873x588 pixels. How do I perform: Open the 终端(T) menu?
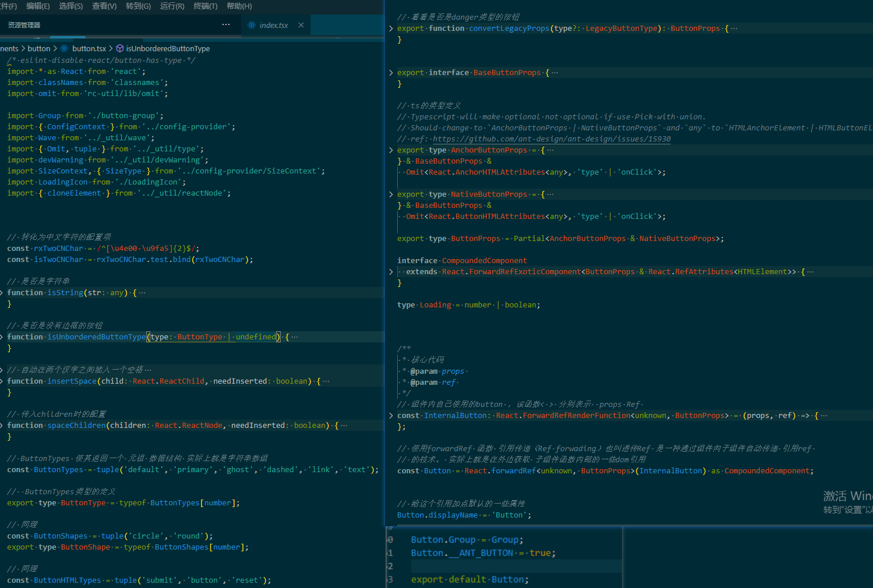205,6
